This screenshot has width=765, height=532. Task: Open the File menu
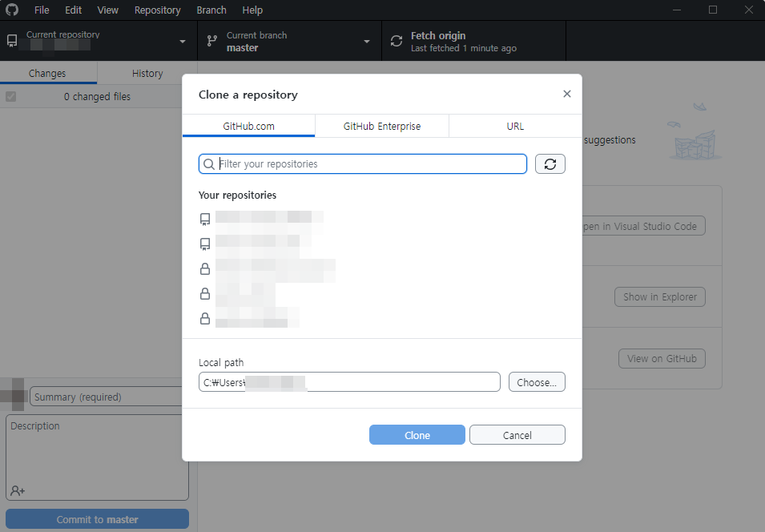(x=42, y=10)
